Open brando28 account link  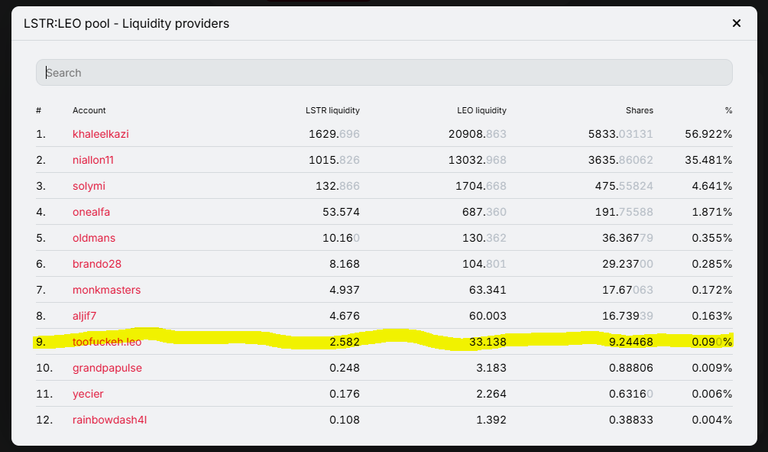tap(96, 264)
